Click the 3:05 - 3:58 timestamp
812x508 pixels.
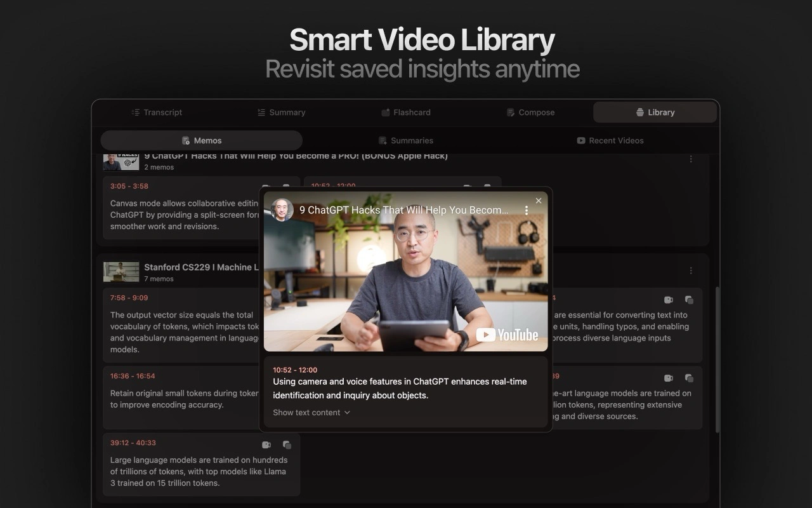click(x=129, y=186)
